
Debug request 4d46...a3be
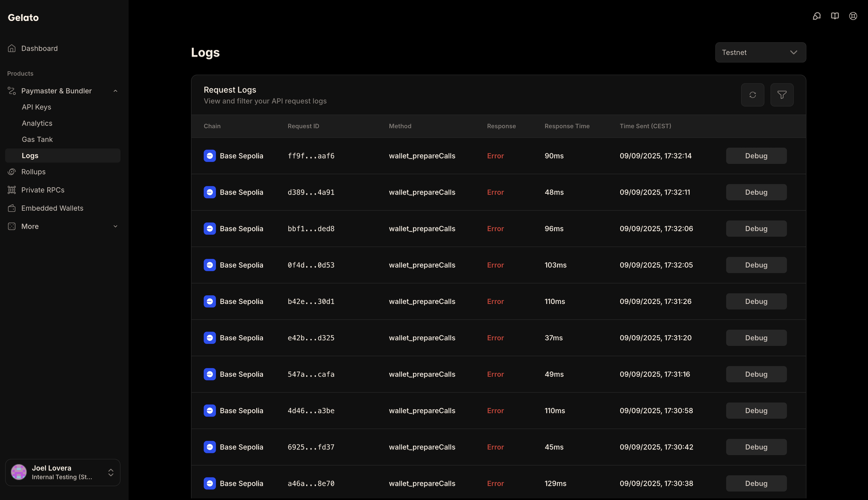point(756,411)
